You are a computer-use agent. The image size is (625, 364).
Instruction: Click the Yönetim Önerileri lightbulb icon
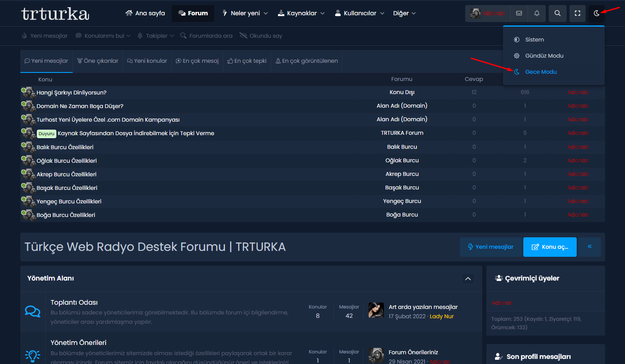[x=33, y=356]
